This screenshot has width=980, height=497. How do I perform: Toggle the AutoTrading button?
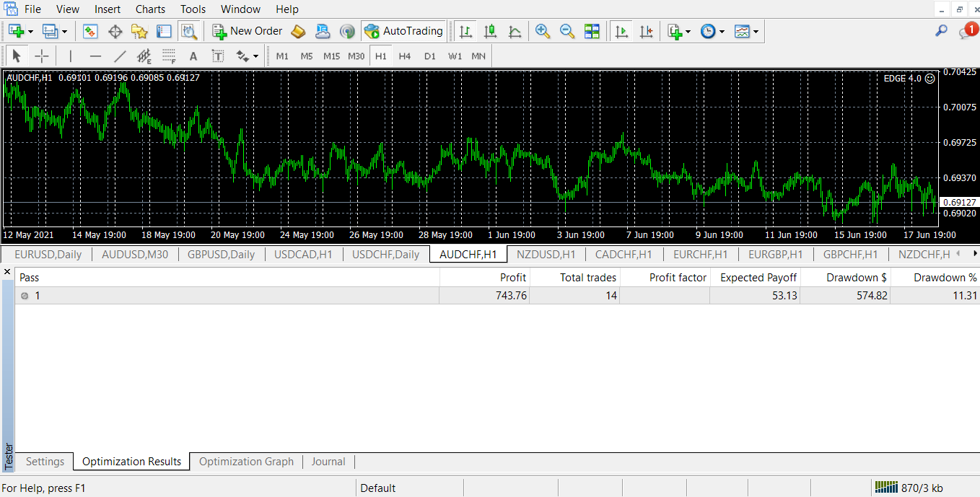(x=404, y=31)
